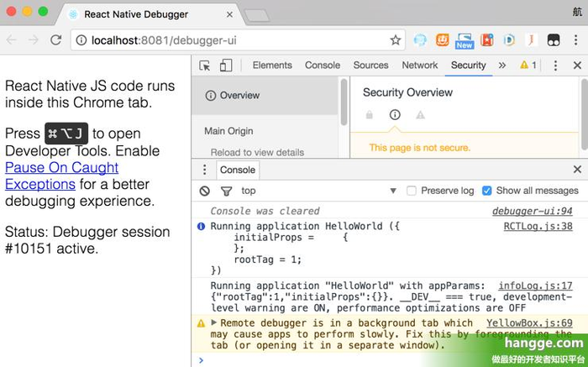
Task: Open the Chrome three-dot menu
Action: [575, 40]
